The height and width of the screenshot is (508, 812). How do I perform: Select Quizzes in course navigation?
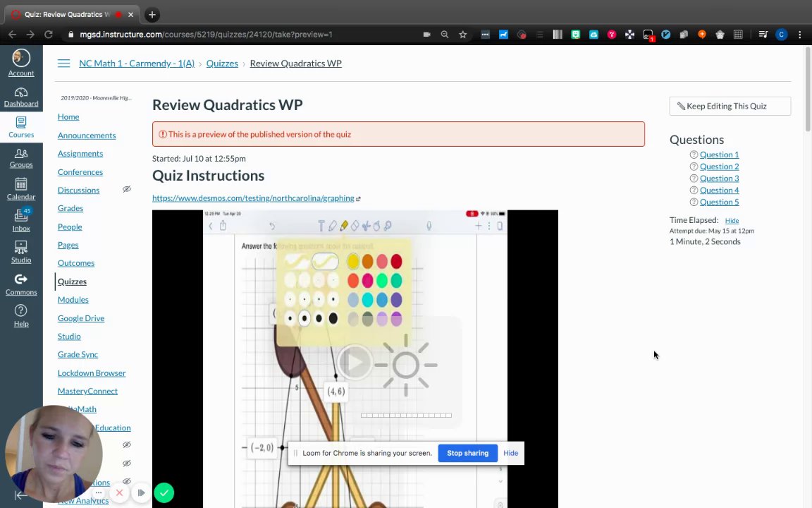coord(72,282)
